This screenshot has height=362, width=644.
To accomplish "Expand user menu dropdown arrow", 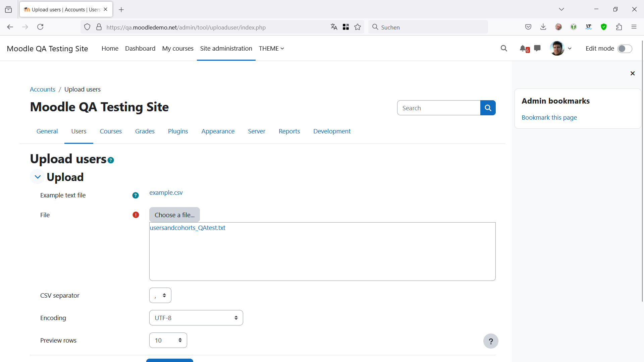I will (x=570, y=49).
